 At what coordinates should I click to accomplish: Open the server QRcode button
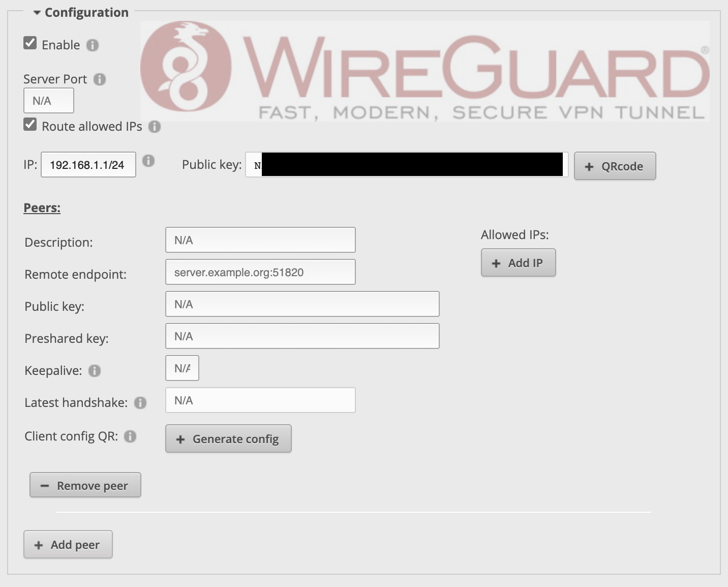pos(615,166)
